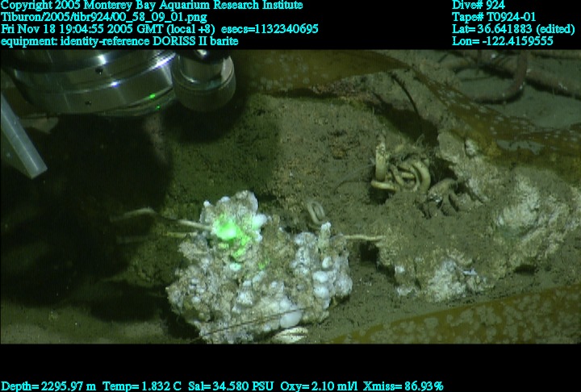Select the equipment line mentioning DORISS II barite
This screenshot has height=392, width=581.
pos(119,41)
